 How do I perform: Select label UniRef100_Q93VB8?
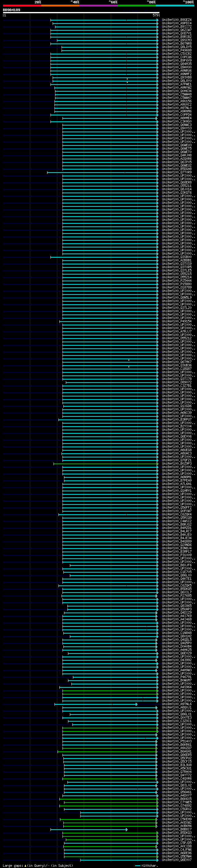[x=177, y=78]
